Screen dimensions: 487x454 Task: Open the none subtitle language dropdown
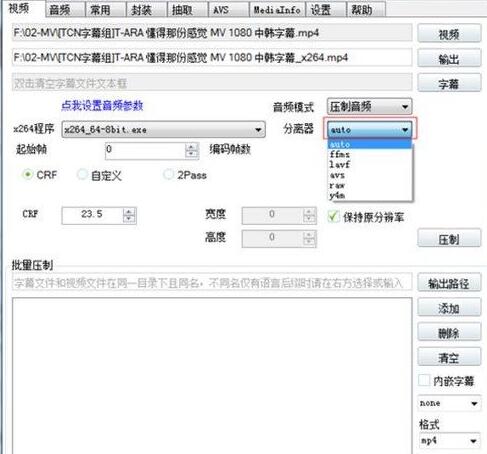449,403
